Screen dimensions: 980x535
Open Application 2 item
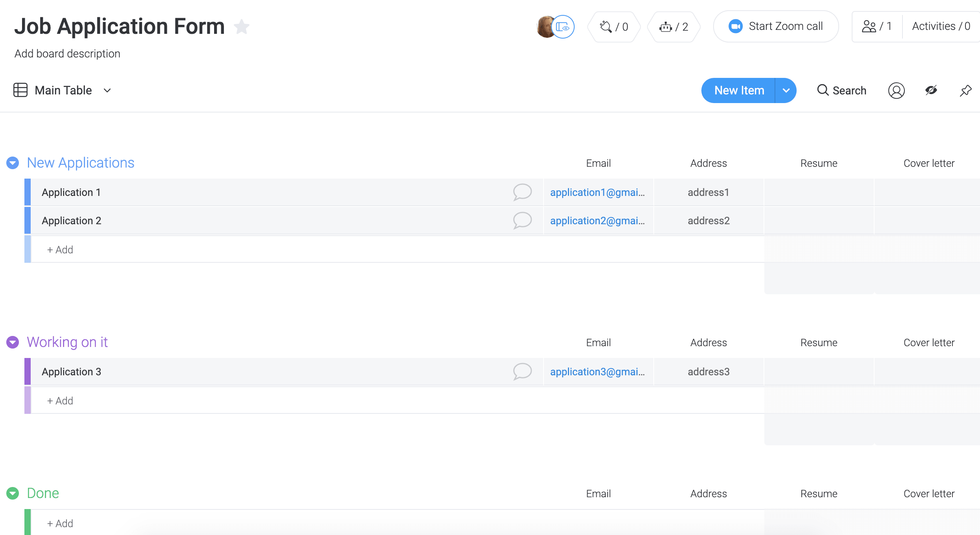pyautogui.click(x=72, y=221)
